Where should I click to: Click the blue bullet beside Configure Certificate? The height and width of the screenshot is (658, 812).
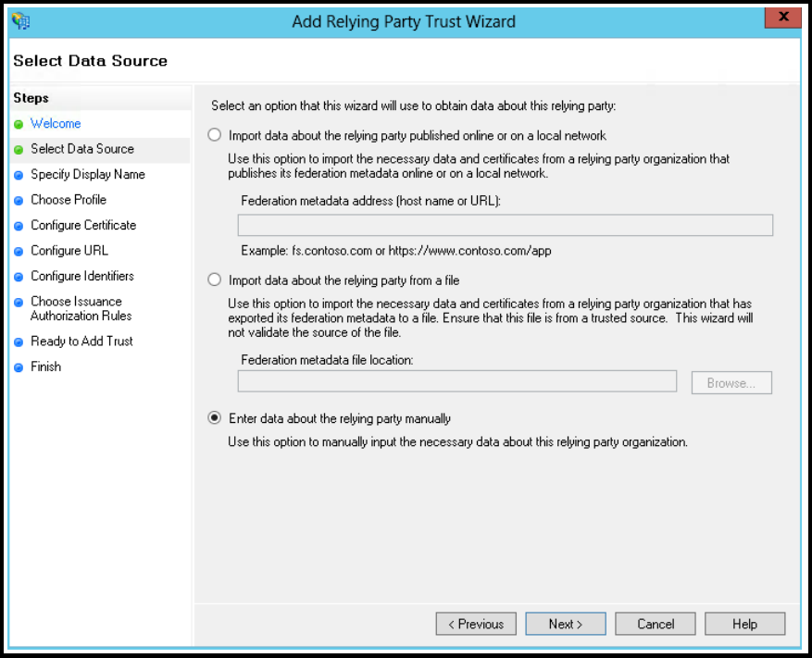19,226
